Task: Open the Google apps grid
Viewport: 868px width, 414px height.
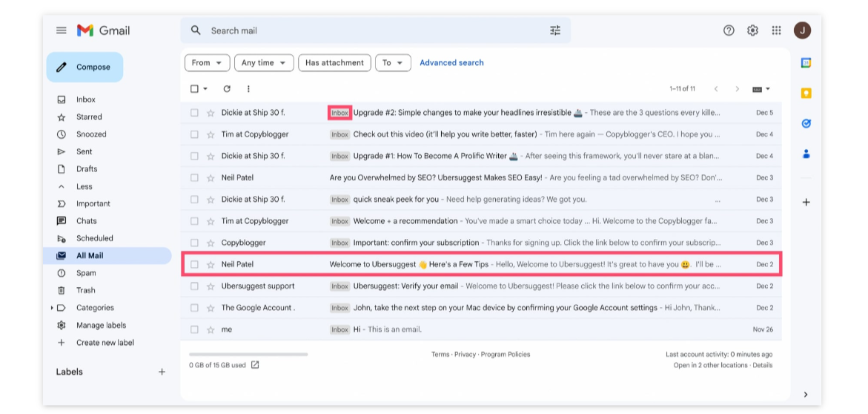Action: pos(776,30)
